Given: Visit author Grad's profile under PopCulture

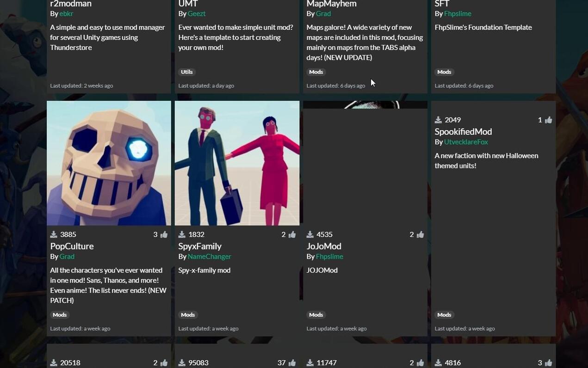Looking at the screenshot, I should (x=67, y=257).
